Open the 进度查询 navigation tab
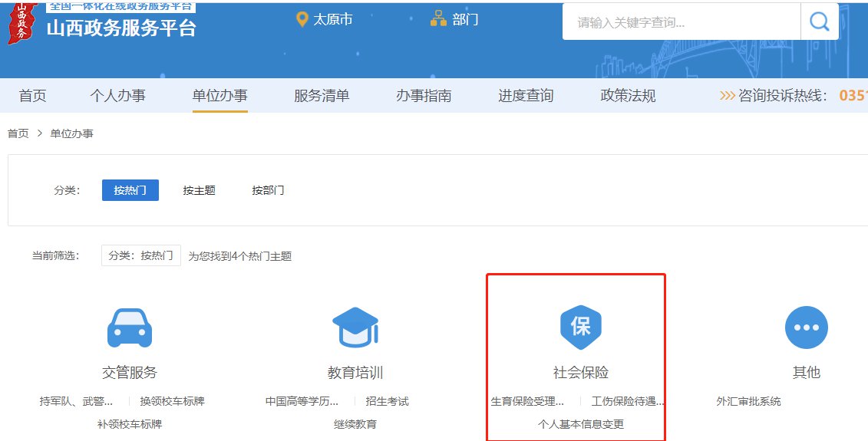The image size is (868, 441). pos(526,96)
